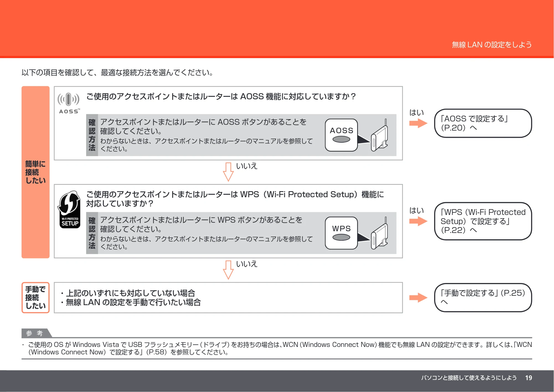Open 「手動で設定する」(P.25) box

point(483,297)
